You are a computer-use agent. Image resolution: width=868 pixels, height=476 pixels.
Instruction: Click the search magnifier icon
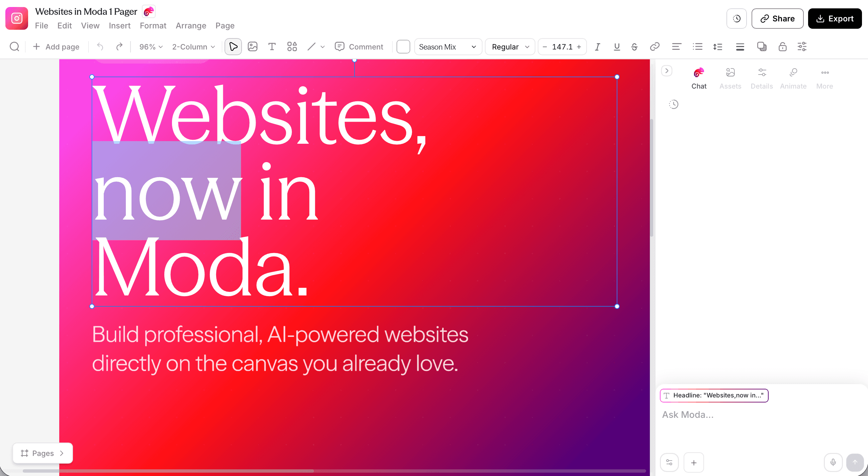click(14, 46)
